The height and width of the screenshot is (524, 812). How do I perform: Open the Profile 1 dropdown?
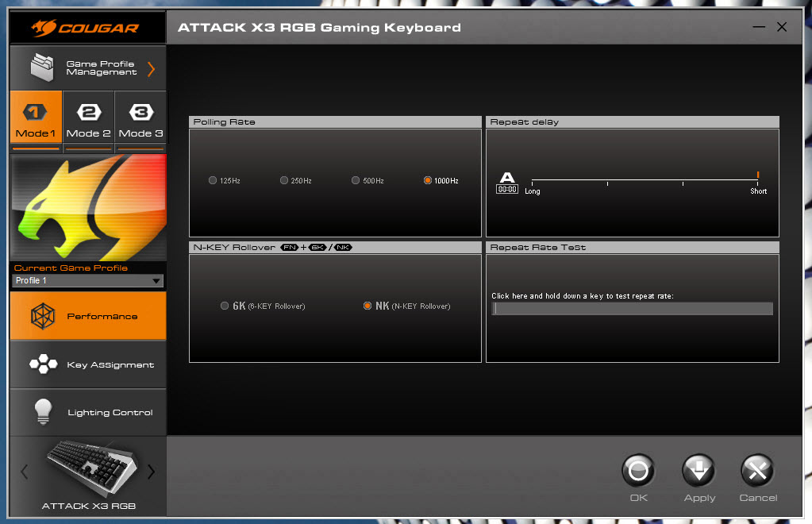pyautogui.click(x=87, y=280)
